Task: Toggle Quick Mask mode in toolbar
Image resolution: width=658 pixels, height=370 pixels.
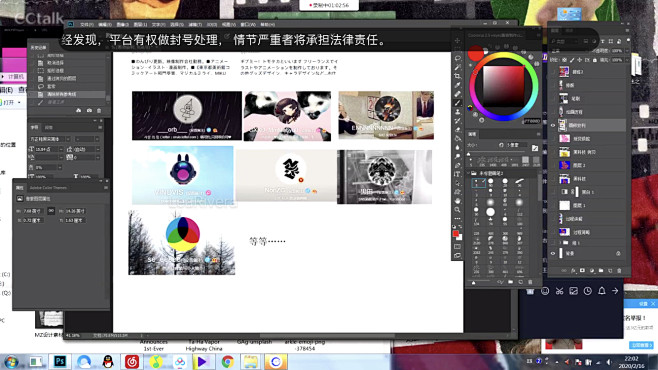Action: [457, 246]
